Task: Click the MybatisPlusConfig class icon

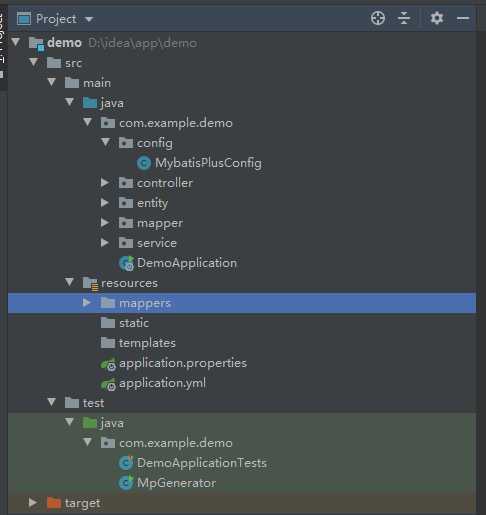Action: [144, 163]
